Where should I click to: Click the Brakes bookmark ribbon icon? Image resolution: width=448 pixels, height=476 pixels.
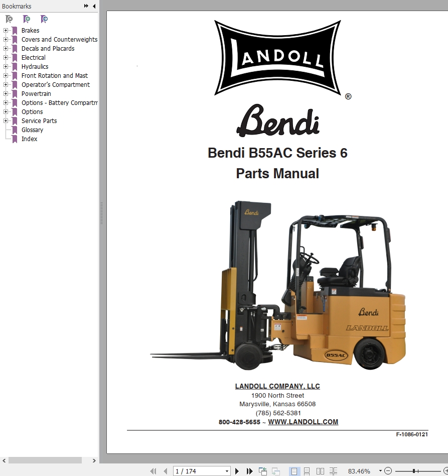[x=15, y=30]
